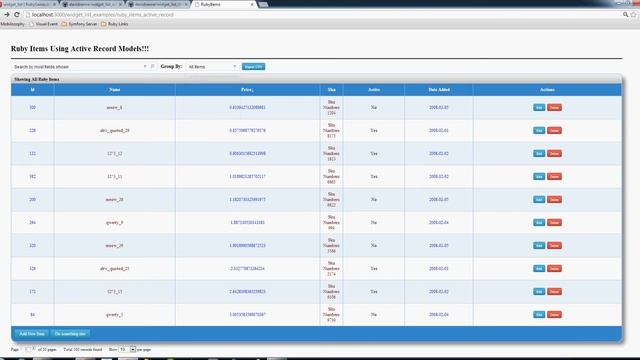Delete the qwerty_1 item

pyautogui.click(x=554, y=314)
